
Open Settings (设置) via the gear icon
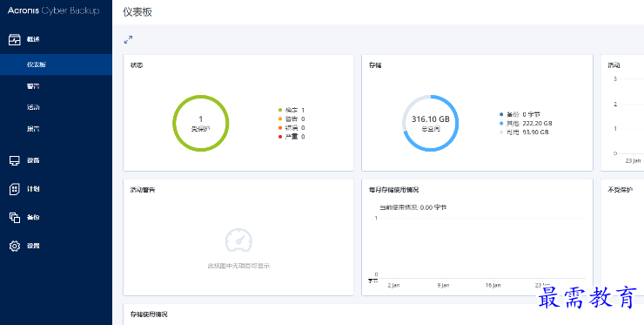coord(15,246)
